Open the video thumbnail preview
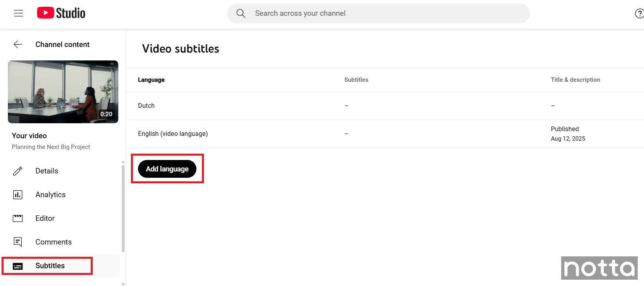 click(63, 92)
